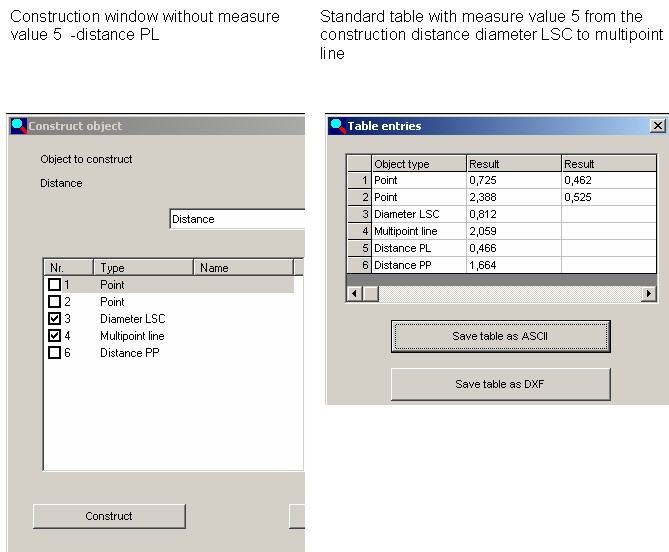This screenshot has height=552, width=669.
Task: Click result value 0,525
Action: [609, 197]
